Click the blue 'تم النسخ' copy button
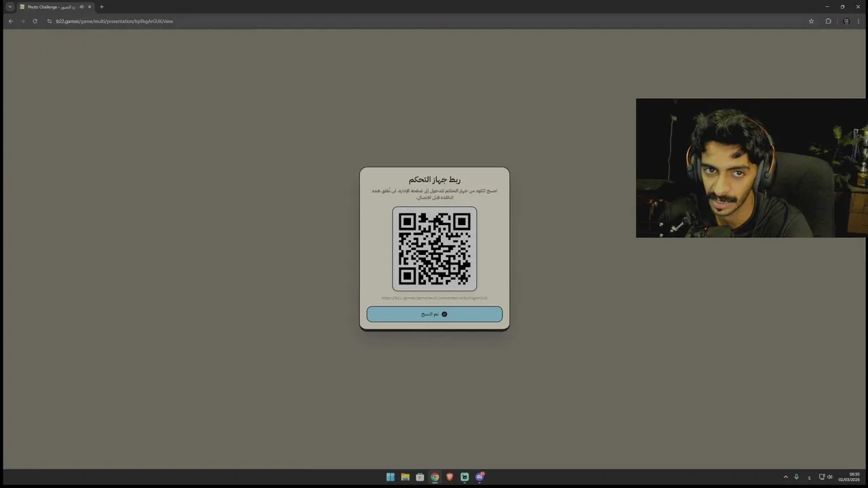Image resolution: width=868 pixels, height=488 pixels. [x=434, y=314]
